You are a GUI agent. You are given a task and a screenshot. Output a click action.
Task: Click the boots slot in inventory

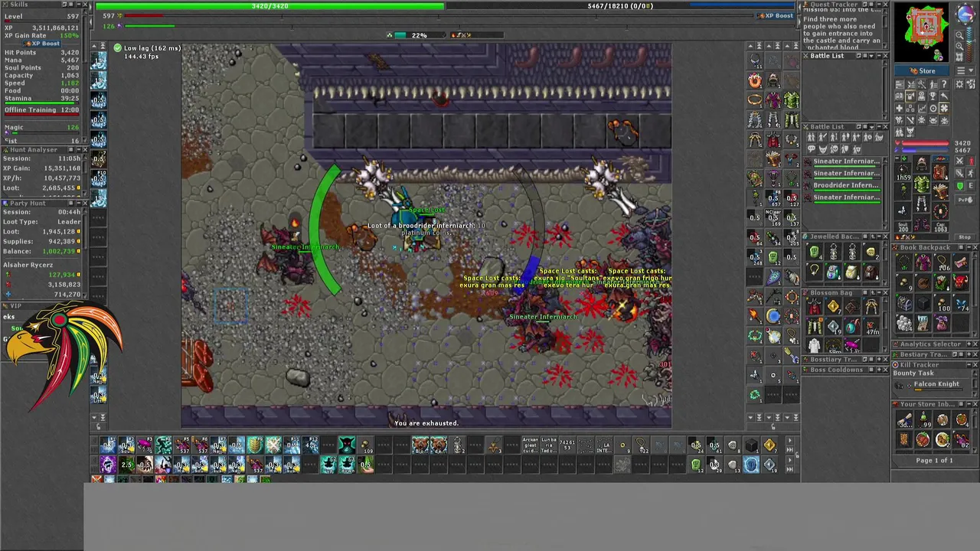[922, 223]
